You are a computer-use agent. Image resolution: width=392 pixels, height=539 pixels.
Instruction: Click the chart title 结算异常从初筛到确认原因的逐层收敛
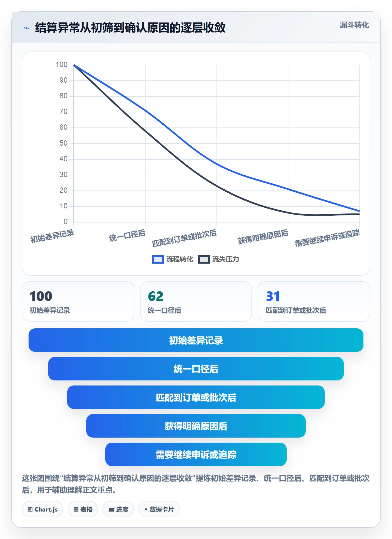[130, 27]
